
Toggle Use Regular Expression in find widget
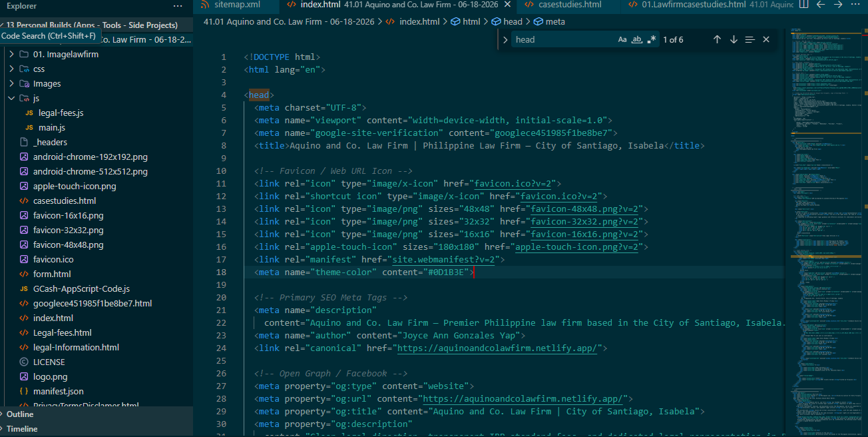652,39
